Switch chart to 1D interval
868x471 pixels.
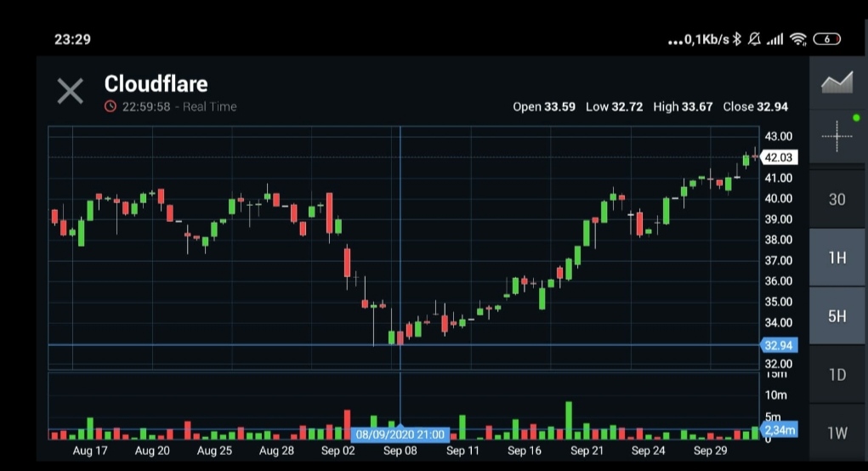(837, 374)
